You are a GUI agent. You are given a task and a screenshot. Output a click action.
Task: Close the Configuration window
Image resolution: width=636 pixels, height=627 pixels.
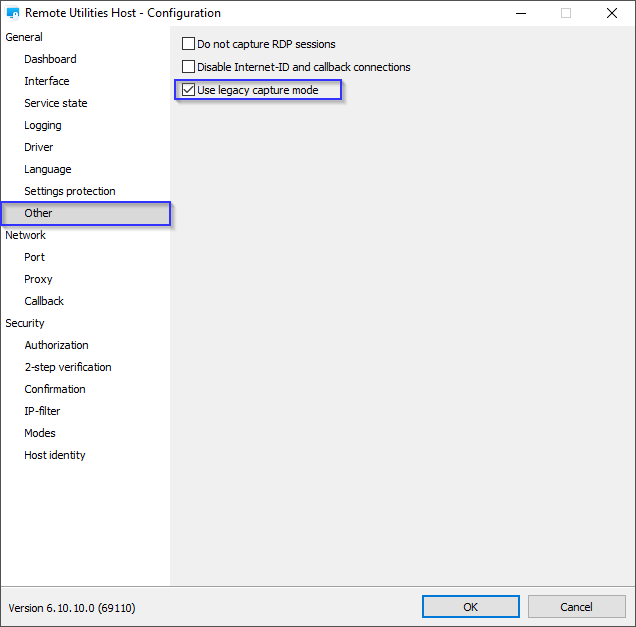point(611,14)
